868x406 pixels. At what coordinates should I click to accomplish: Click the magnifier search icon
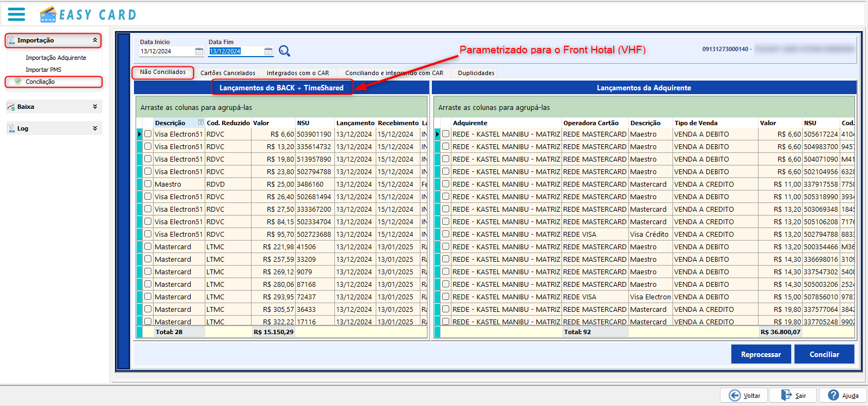point(284,51)
